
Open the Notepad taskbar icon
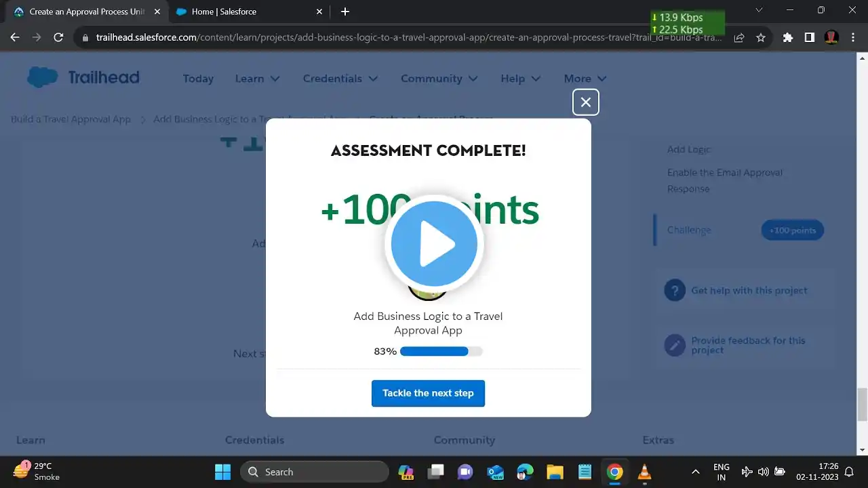click(585, 472)
